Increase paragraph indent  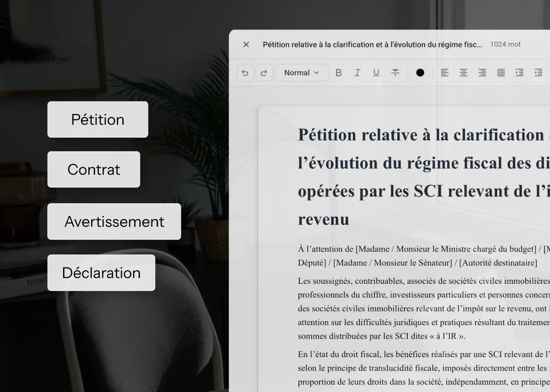(x=520, y=73)
